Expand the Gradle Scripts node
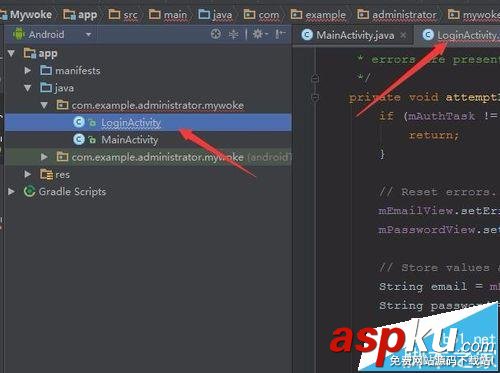 [11, 192]
